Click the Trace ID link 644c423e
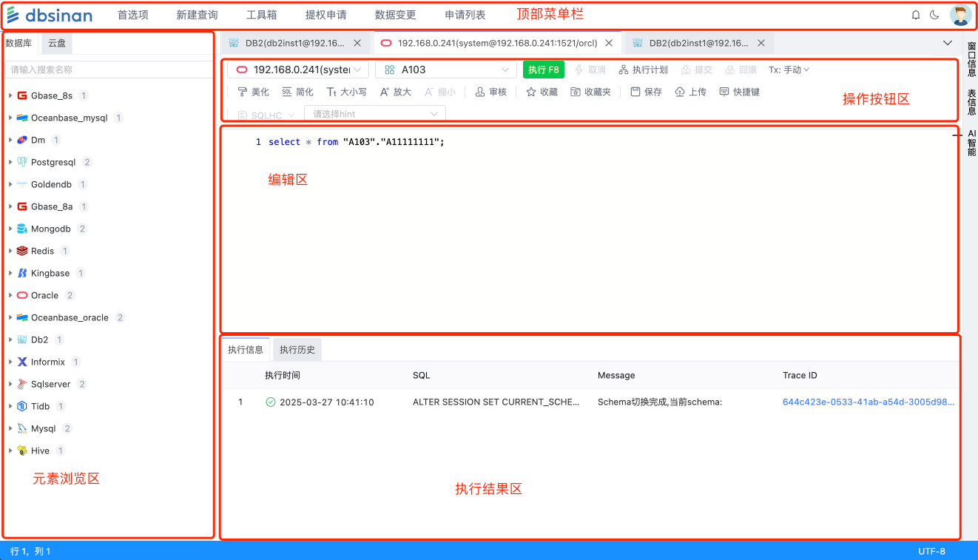Screen dimensions: 978x560 [x=868, y=402]
